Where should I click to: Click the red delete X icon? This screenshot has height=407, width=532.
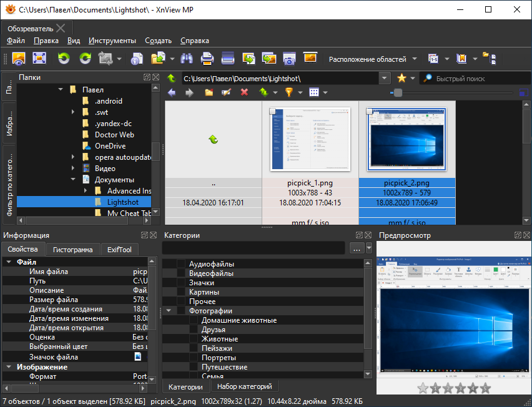pyautogui.click(x=244, y=92)
